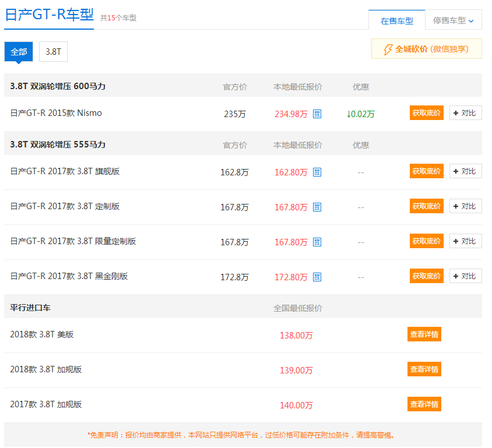Open 2018款 3.8T 加规版 link
This screenshot has width=492, height=448.
point(46,369)
